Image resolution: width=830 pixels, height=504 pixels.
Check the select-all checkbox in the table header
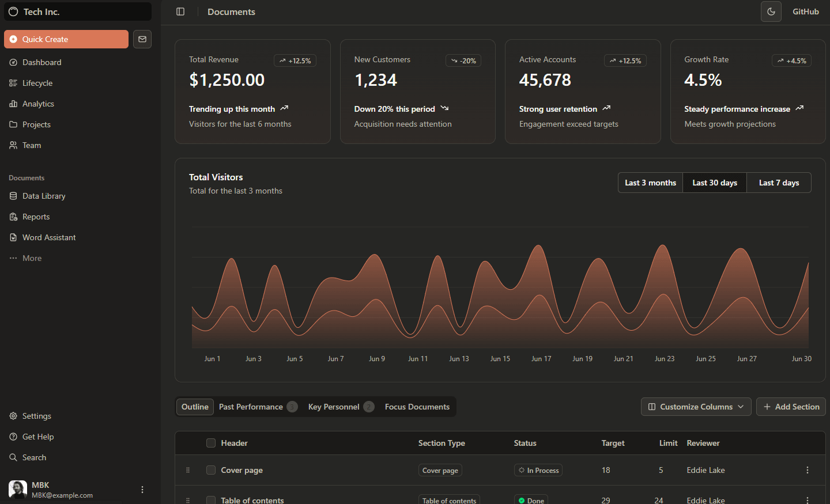[x=211, y=443]
